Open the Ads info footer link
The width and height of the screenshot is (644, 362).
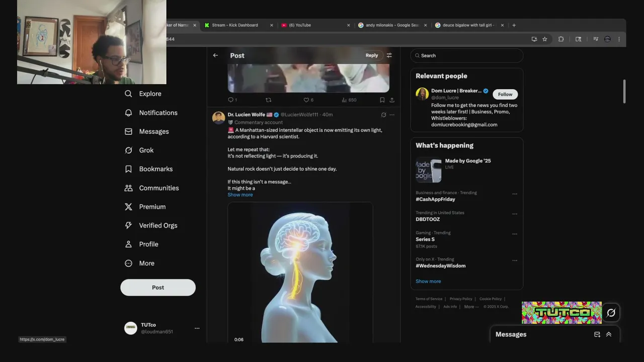coord(450,307)
